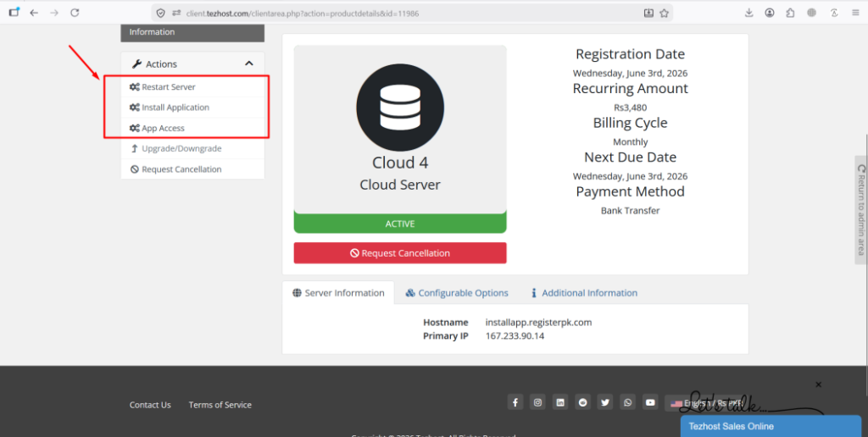Open Instagram social icon in footer

click(x=537, y=402)
